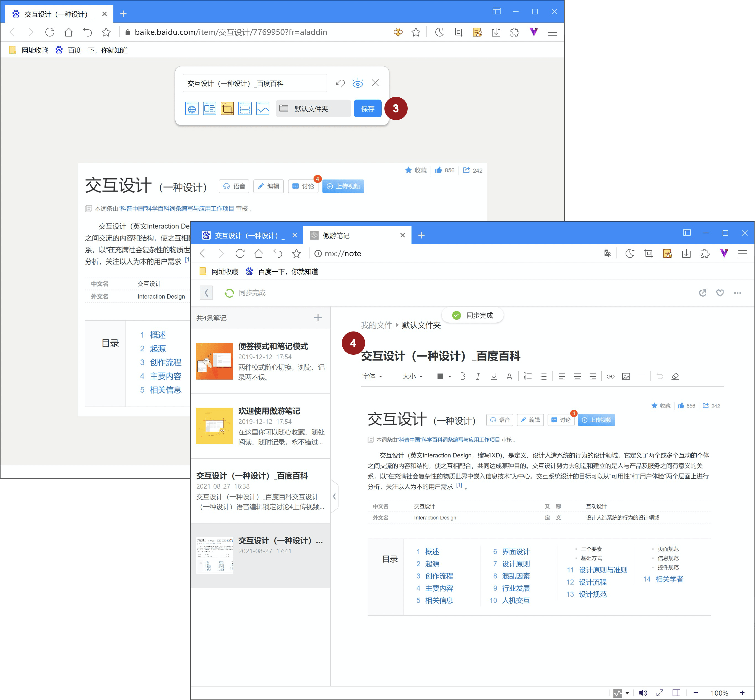Share the note using share icon
755x700 pixels.
click(x=703, y=293)
